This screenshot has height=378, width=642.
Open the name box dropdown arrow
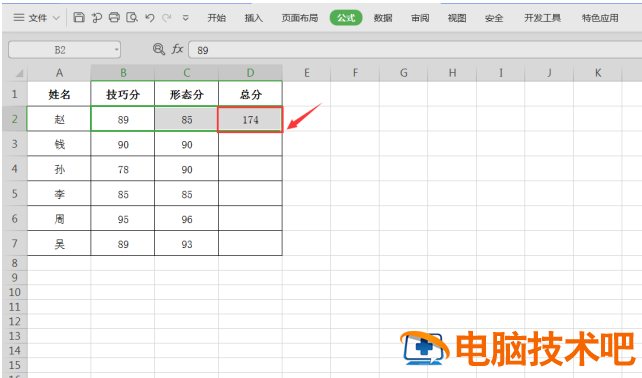click(x=116, y=50)
